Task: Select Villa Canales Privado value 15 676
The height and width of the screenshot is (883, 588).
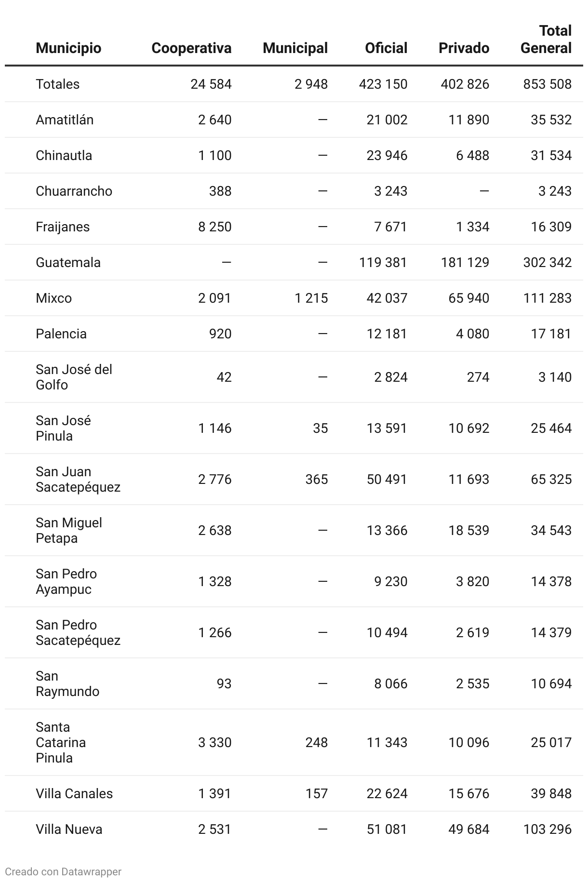Action: coord(468,794)
